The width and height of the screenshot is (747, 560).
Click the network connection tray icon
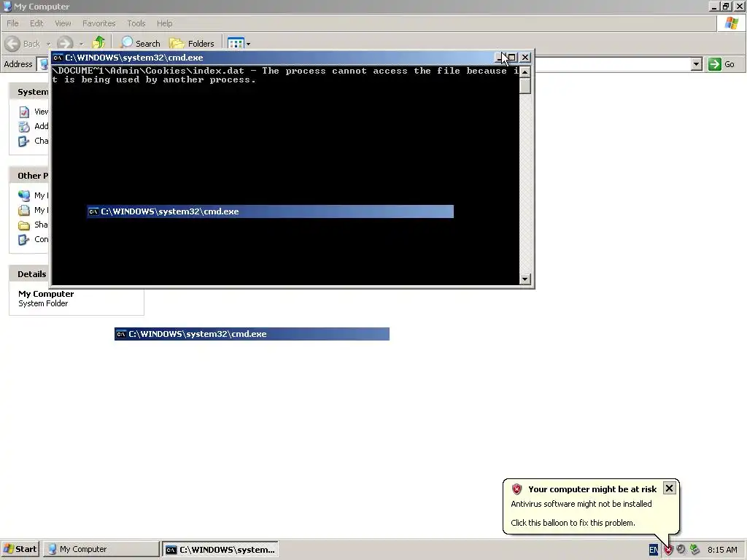(694, 549)
